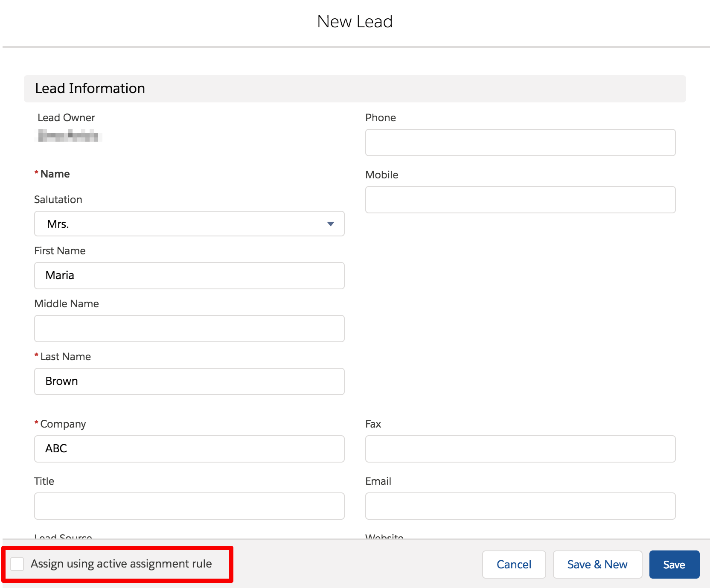Click Save & New

point(597,564)
